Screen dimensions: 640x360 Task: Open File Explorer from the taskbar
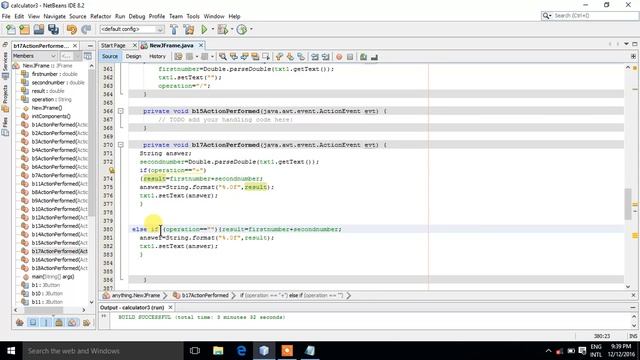218,351
